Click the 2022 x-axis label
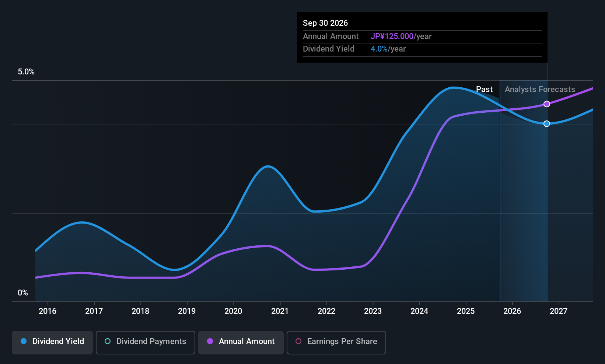The image size is (605, 364). [326, 311]
